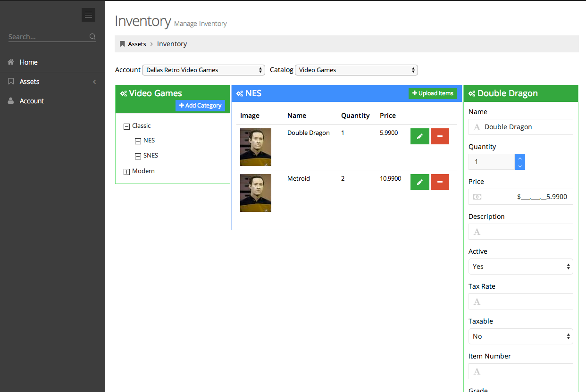
Task: Click the green edit pencil for Double Dragon
Action: coord(419,136)
